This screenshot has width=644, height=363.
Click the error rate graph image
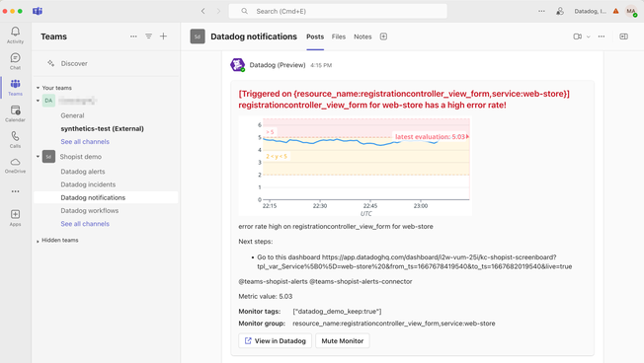355,166
